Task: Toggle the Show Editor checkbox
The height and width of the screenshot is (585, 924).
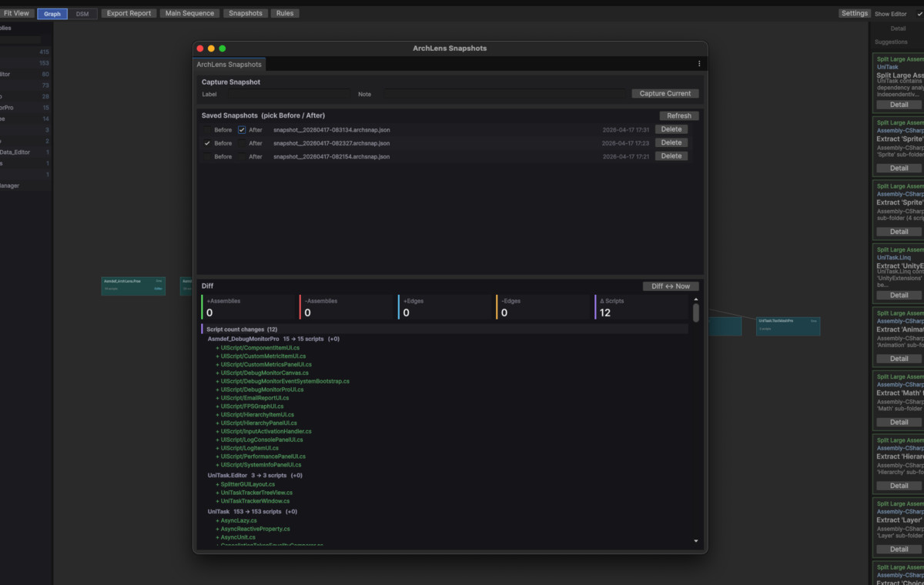Action: tap(919, 13)
